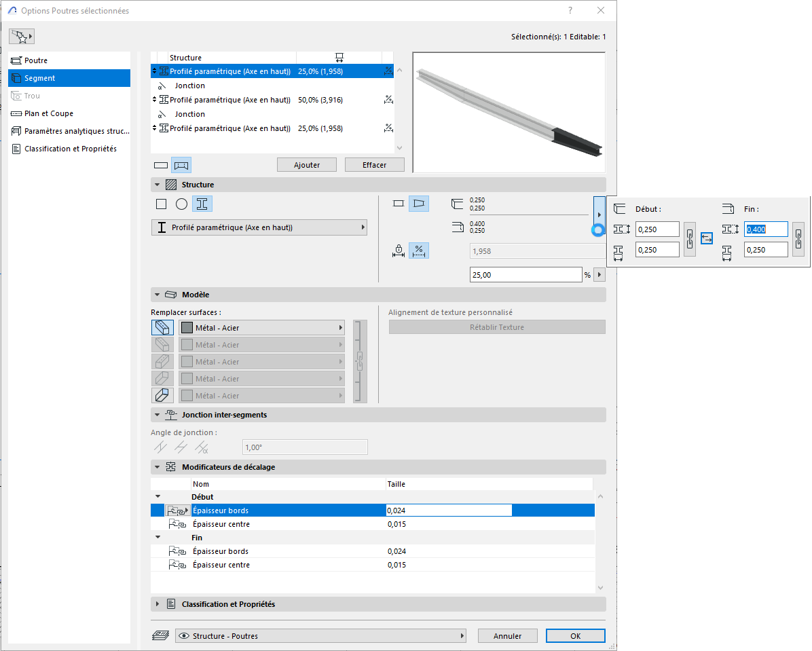
Task: Collapse the Début modifiers group
Action: (x=158, y=497)
